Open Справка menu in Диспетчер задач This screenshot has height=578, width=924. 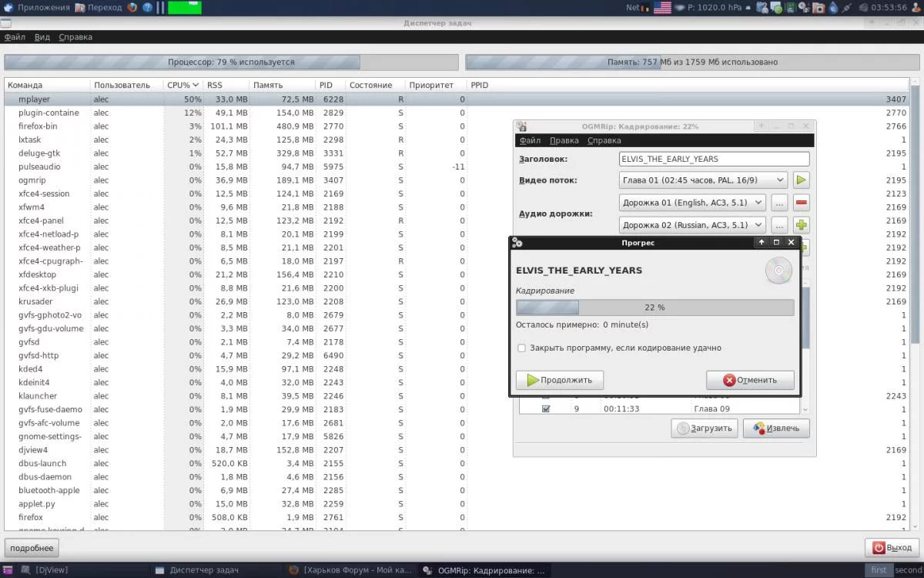75,37
